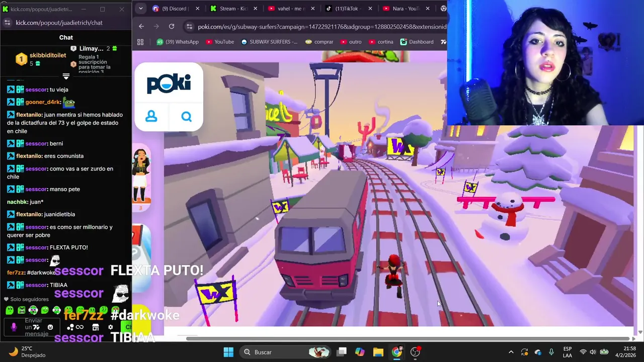
Task: Click the Enviar un mensaje input field
Action: point(33,327)
